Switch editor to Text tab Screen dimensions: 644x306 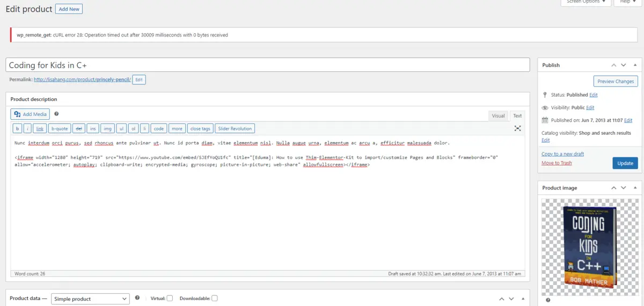tap(517, 116)
